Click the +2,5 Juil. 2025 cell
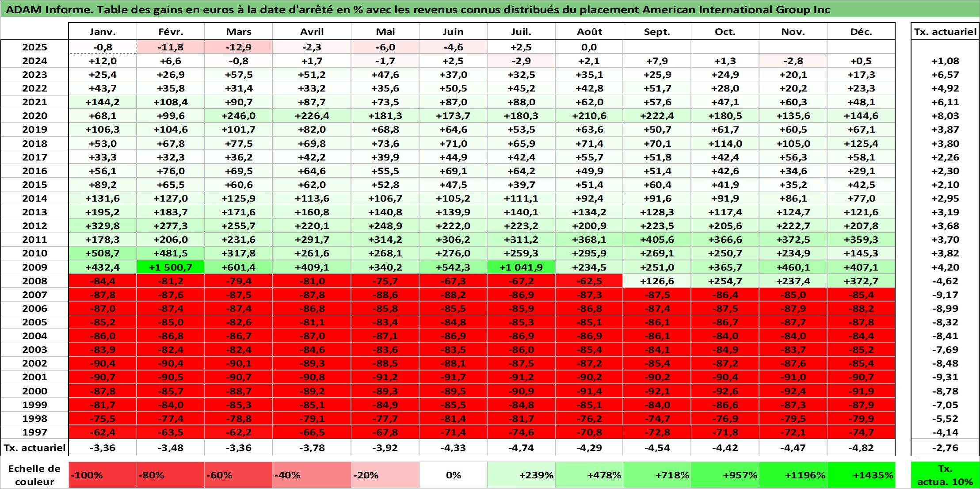This screenshot has height=489, width=980. tap(521, 47)
